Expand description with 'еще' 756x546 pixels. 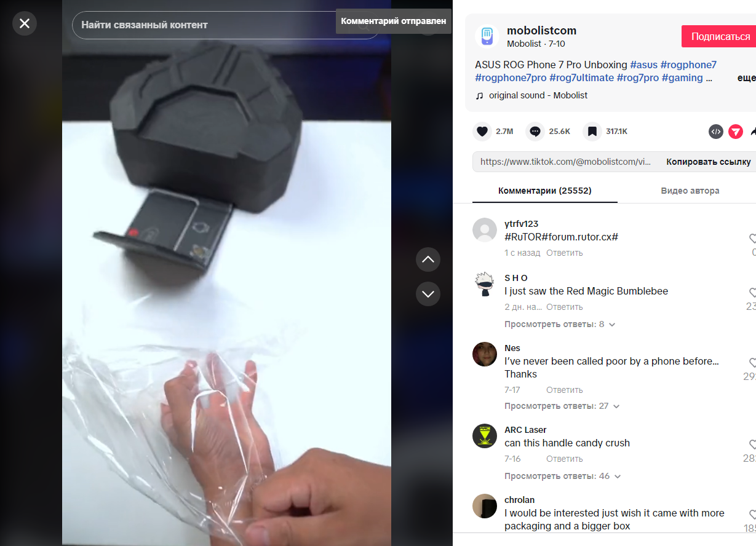pyautogui.click(x=747, y=78)
